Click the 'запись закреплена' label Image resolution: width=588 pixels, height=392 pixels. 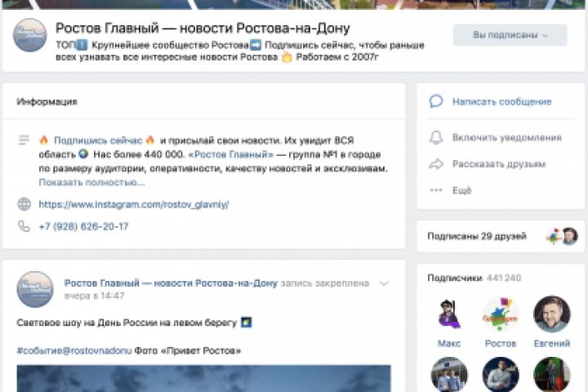click(x=325, y=283)
